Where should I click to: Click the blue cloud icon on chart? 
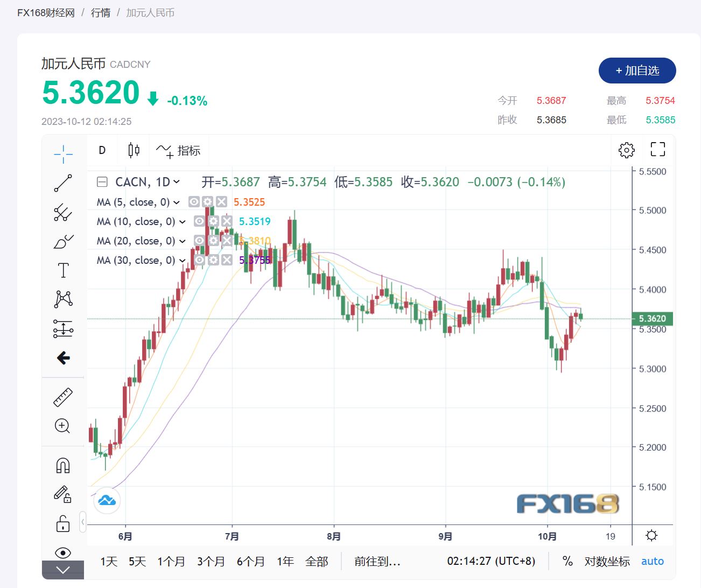pos(107,501)
